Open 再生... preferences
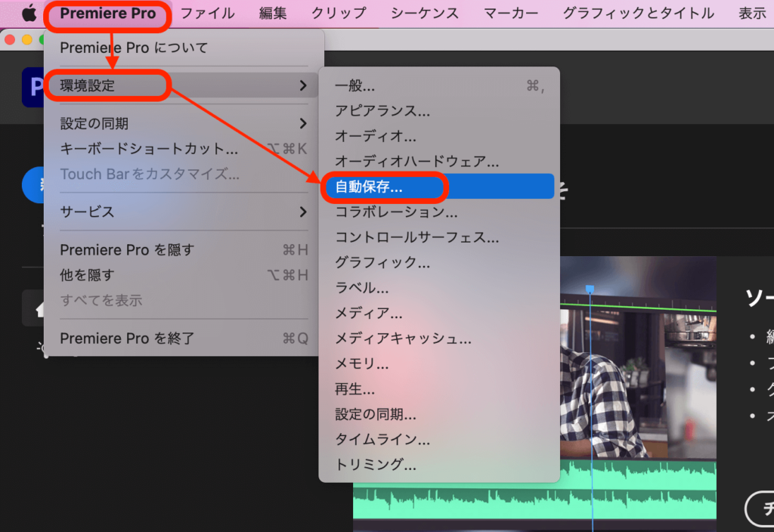Viewport: 774px width, 532px height. [439, 389]
